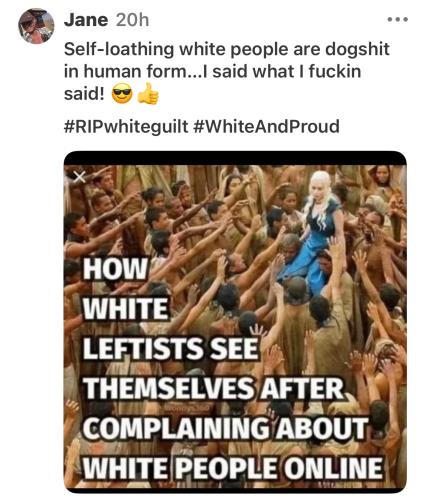This screenshot has width=425, height=500.
Task: Click the black bar atop the image
Action: (x=235, y=158)
